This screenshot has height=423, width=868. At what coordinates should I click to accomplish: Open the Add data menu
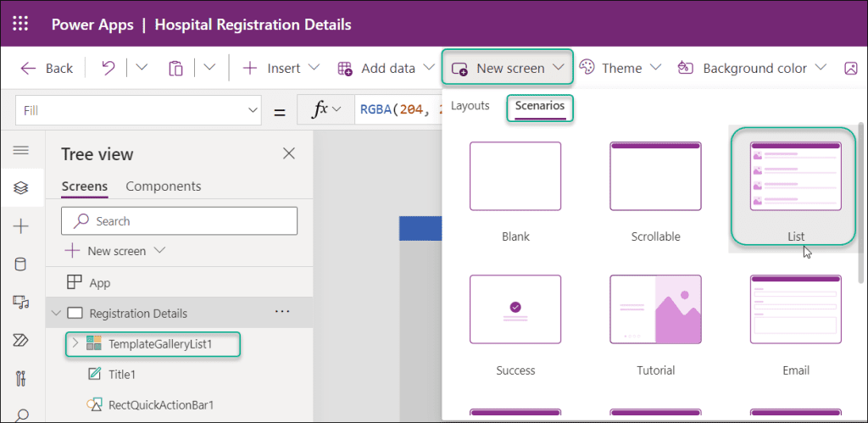(386, 68)
